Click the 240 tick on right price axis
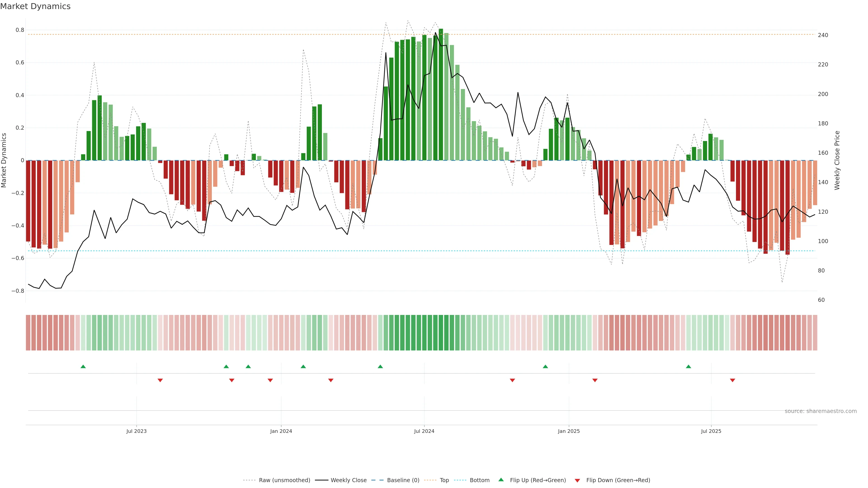This screenshot has height=488, width=868. [x=823, y=35]
